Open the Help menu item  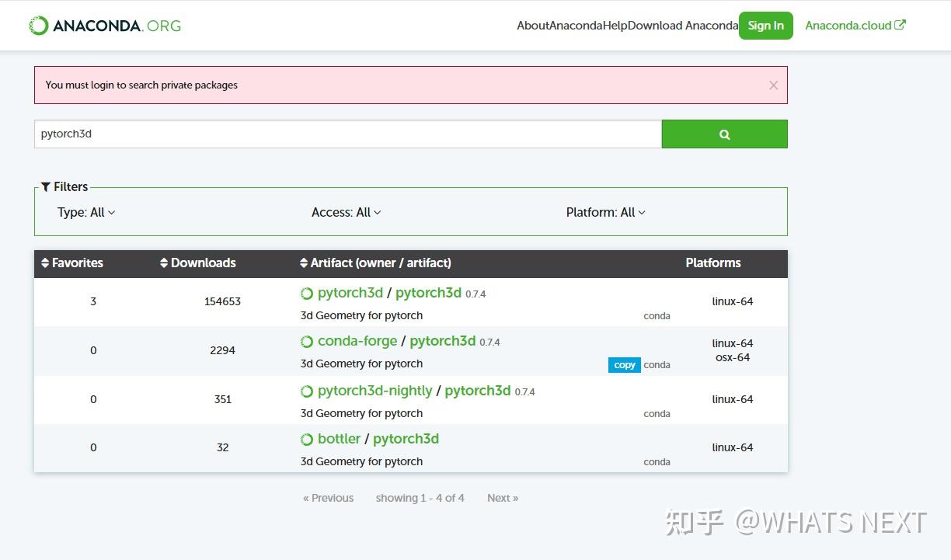[619, 25]
